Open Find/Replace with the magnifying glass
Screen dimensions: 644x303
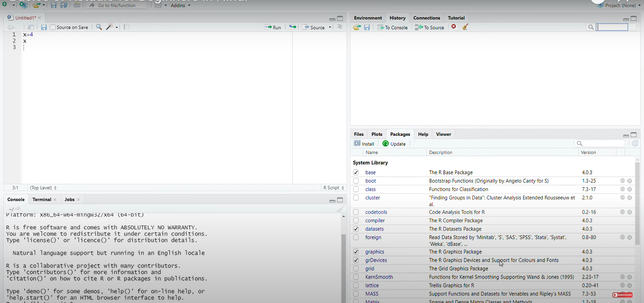click(x=99, y=27)
